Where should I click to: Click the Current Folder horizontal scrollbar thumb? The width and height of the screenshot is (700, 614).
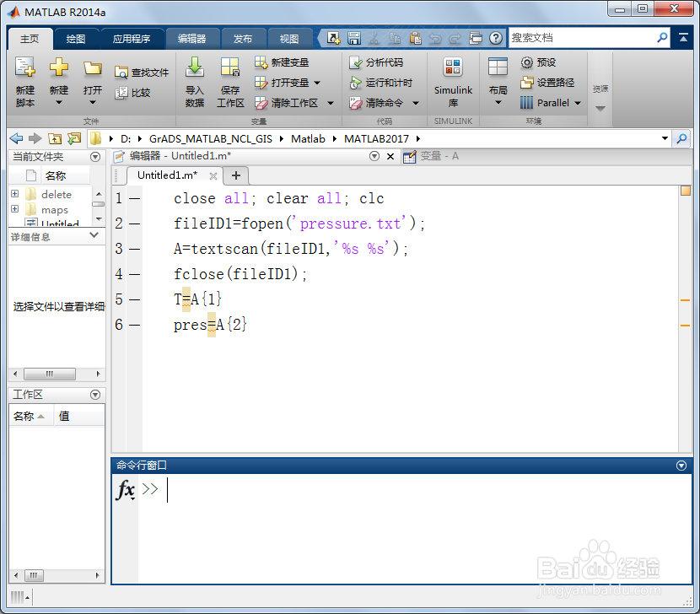[50, 374]
